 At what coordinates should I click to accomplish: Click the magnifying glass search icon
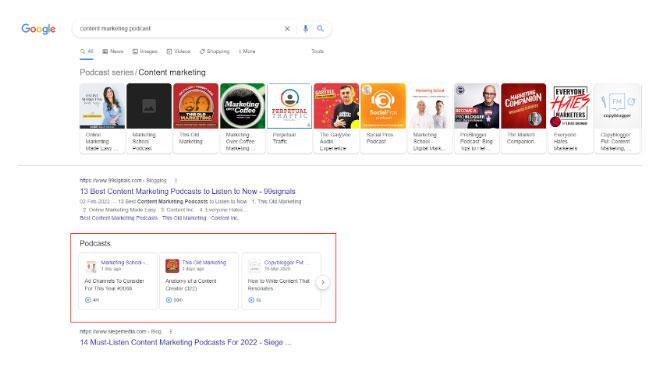pos(320,28)
